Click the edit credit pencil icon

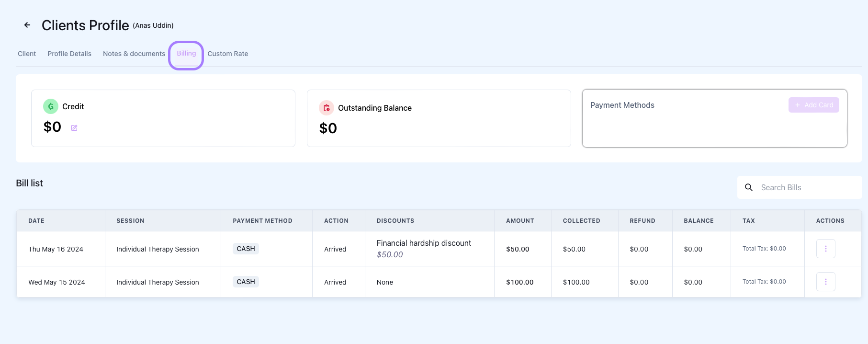click(x=74, y=128)
